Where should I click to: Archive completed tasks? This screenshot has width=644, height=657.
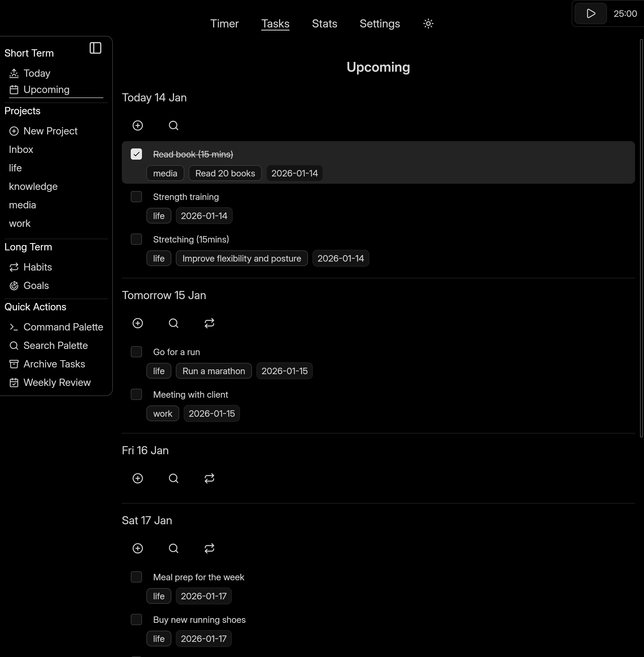click(54, 364)
